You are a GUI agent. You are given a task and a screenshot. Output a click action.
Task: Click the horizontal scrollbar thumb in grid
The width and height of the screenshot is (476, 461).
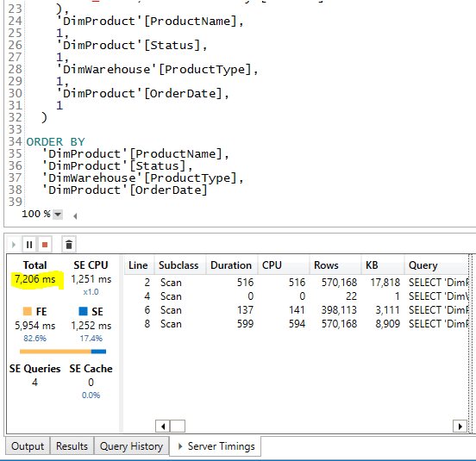coord(178,427)
